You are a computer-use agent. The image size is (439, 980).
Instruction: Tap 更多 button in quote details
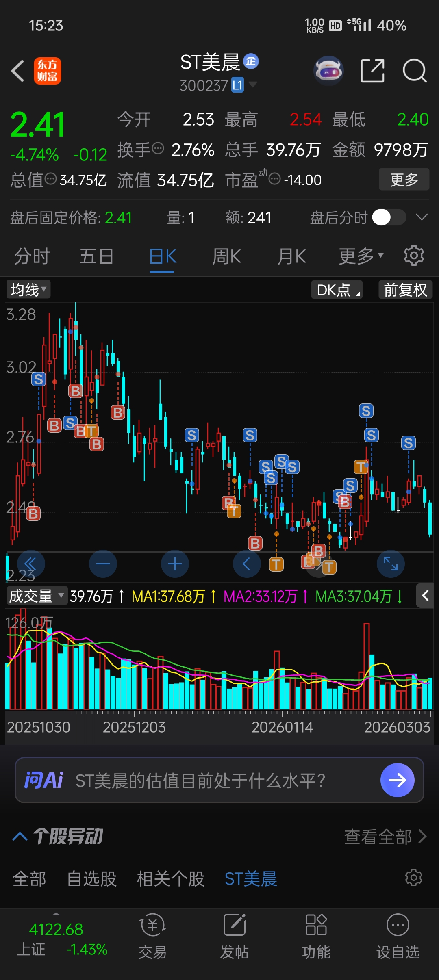click(x=404, y=179)
